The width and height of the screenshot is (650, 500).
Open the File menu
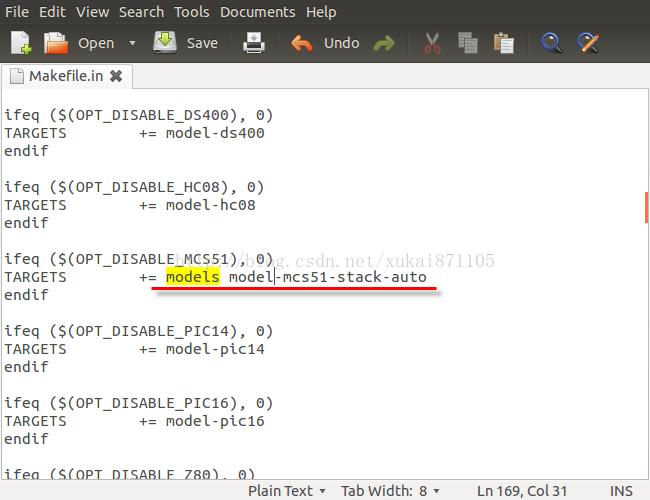[17, 12]
